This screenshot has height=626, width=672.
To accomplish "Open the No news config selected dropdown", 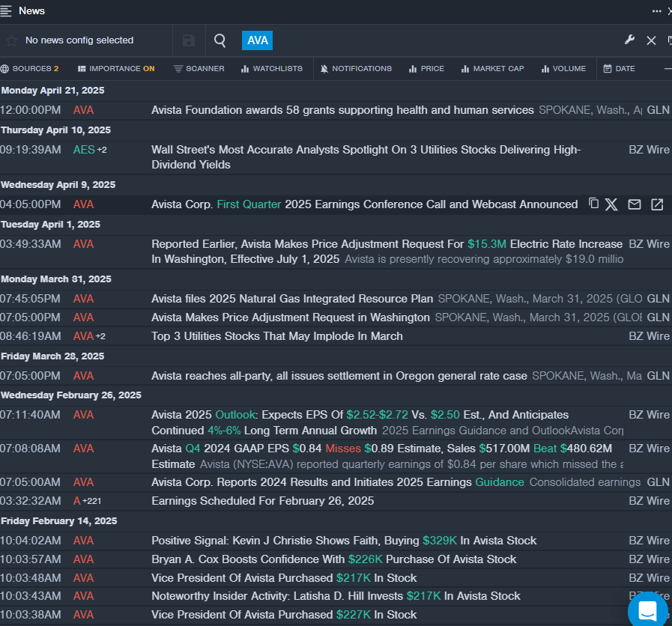I will [x=79, y=40].
